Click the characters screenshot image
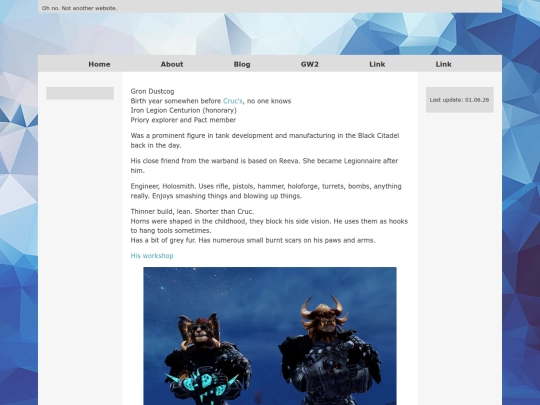Viewport: 540px width, 405px height. coord(270,336)
